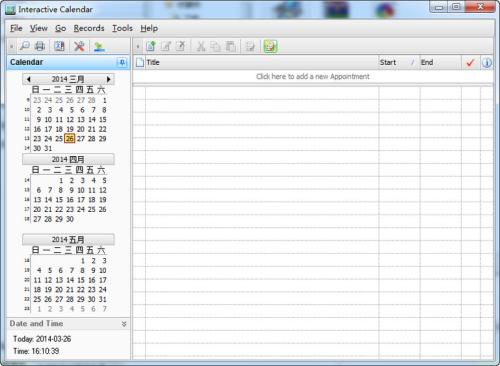Sort by the End column header
This screenshot has width=500, height=366.
pyautogui.click(x=440, y=62)
